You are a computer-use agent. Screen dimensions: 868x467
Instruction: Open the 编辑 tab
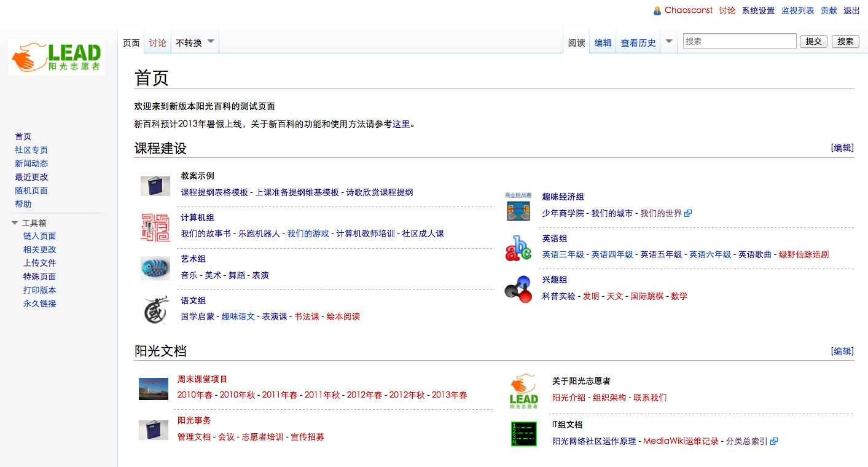[x=603, y=43]
